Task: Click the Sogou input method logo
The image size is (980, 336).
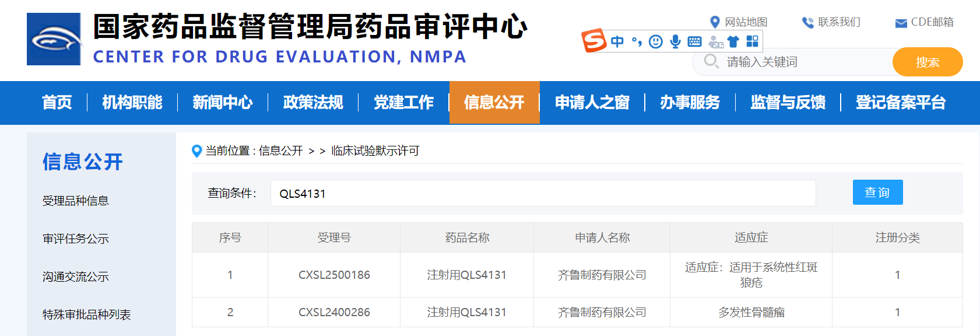Action: pos(594,41)
